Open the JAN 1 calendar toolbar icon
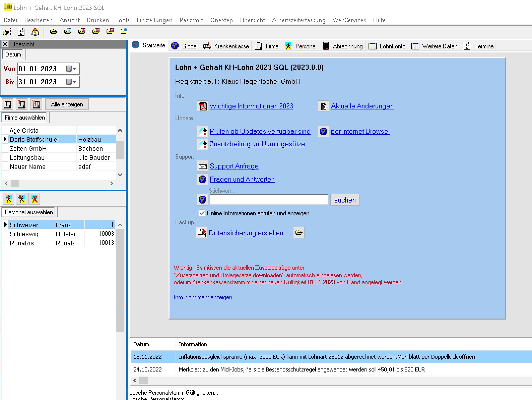 [x=21, y=32]
